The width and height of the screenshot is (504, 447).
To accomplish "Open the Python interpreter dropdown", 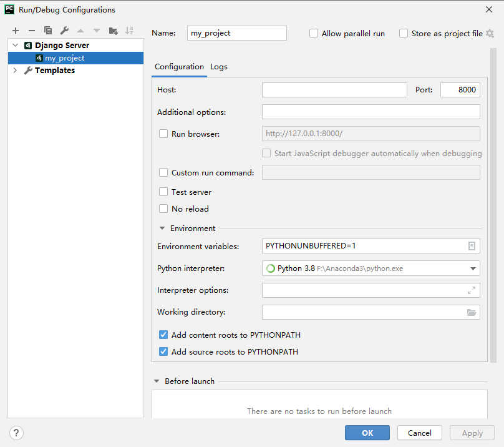I will click(473, 268).
